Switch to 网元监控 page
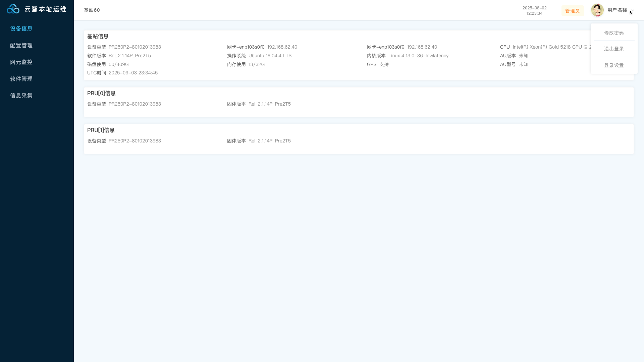The image size is (644, 362). click(x=21, y=62)
